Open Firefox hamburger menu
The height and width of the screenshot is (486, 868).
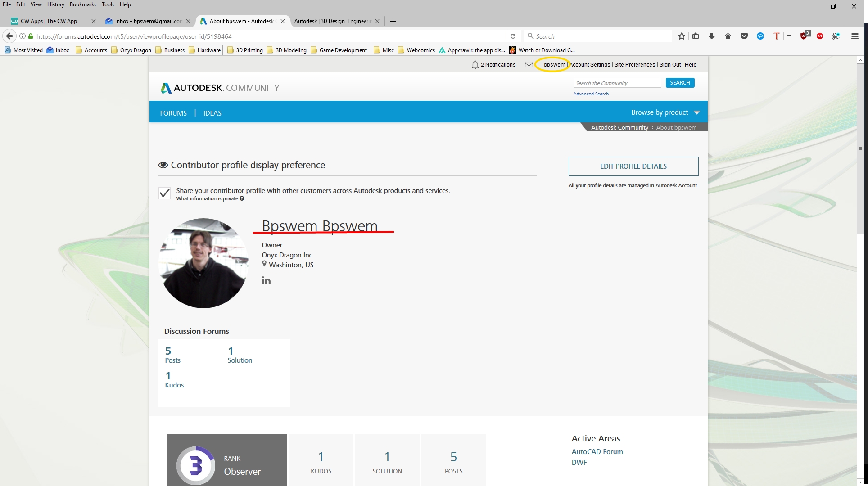point(854,36)
